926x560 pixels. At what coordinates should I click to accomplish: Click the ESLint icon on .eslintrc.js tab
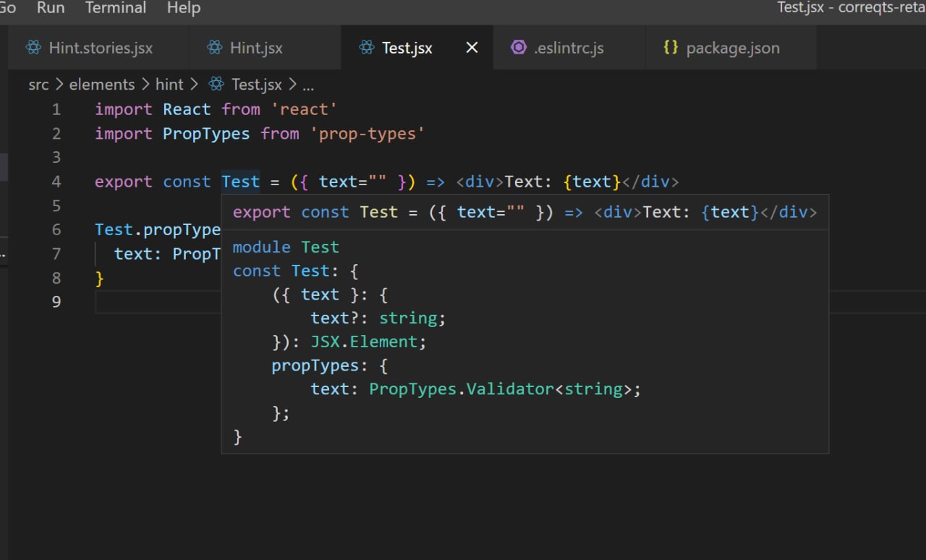518,48
